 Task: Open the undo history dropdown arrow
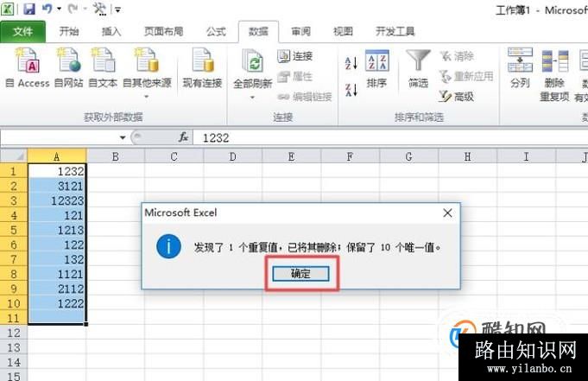pyautogui.click(x=60, y=9)
